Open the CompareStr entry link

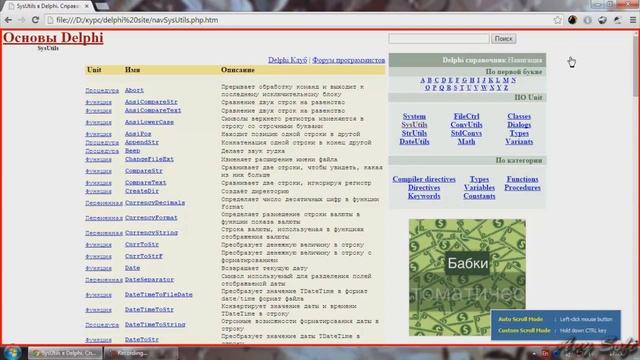point(144,171)
